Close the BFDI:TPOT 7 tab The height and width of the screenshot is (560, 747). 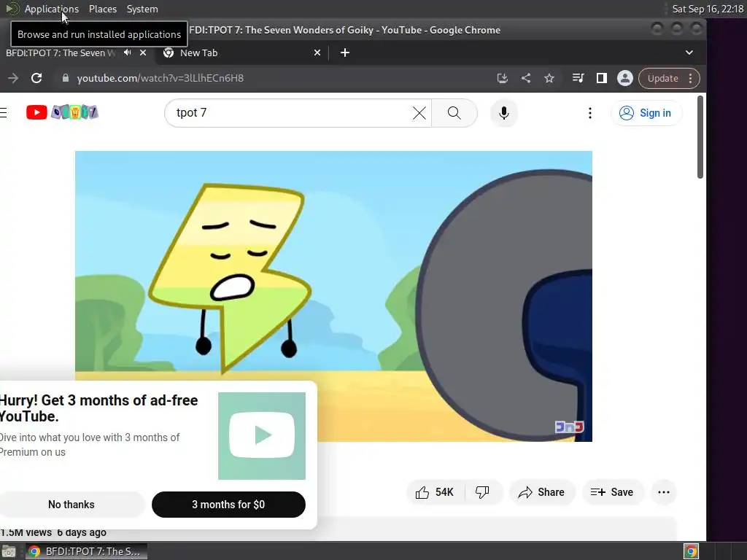pos(143,52)
